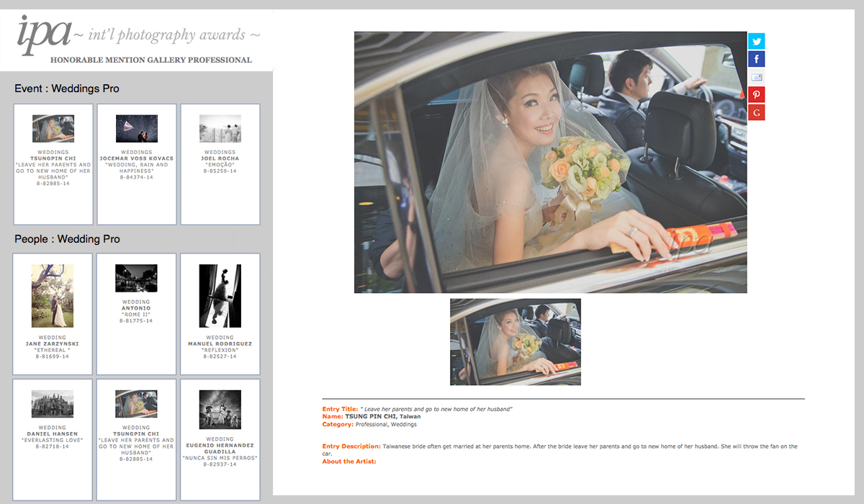Open Antonio "Rome II" thumbnail

(136, 278)
